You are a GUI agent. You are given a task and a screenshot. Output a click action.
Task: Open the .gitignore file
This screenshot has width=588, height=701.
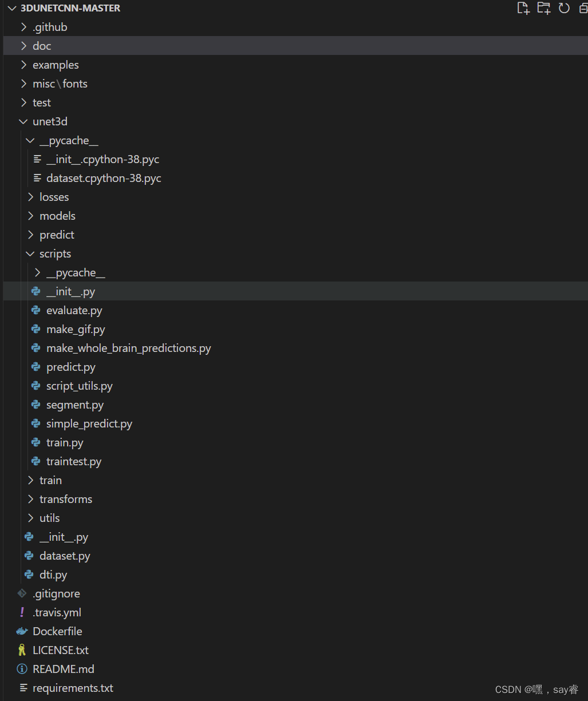tap(56, 594)
